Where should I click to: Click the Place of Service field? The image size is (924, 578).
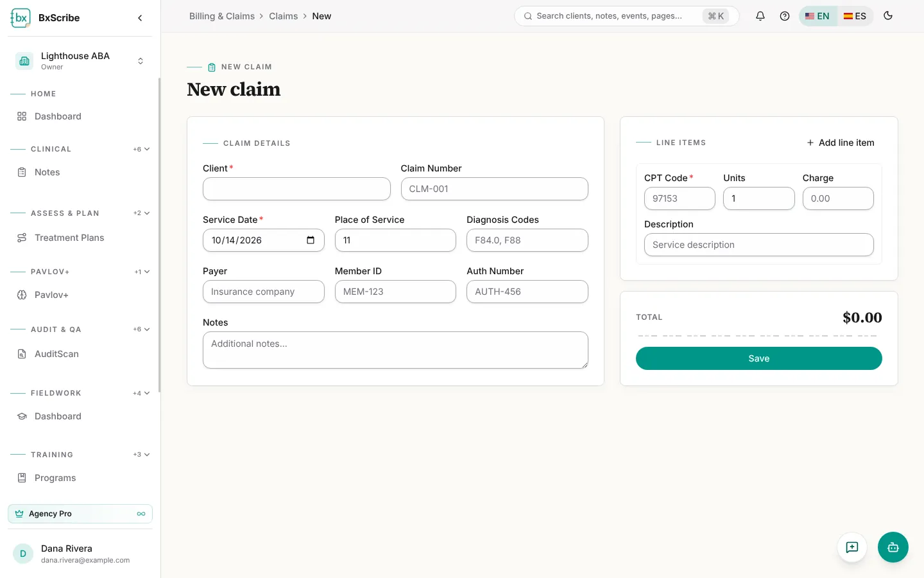(x=395, y=240)
